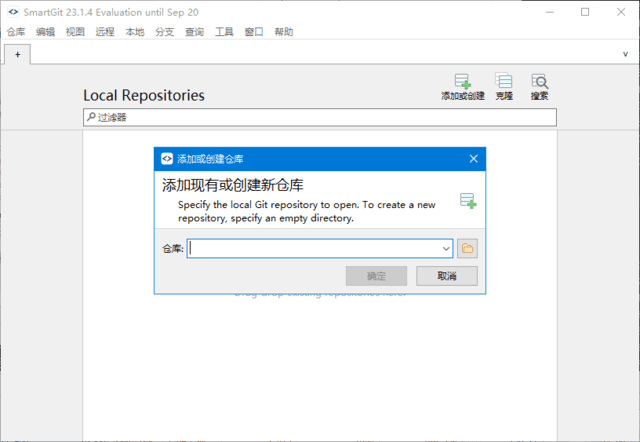Click the 克隆 clone repository icon
Image resolution: width=640 pixels, height=442 pixels.
pyautogui.click(x=504, y=87)
